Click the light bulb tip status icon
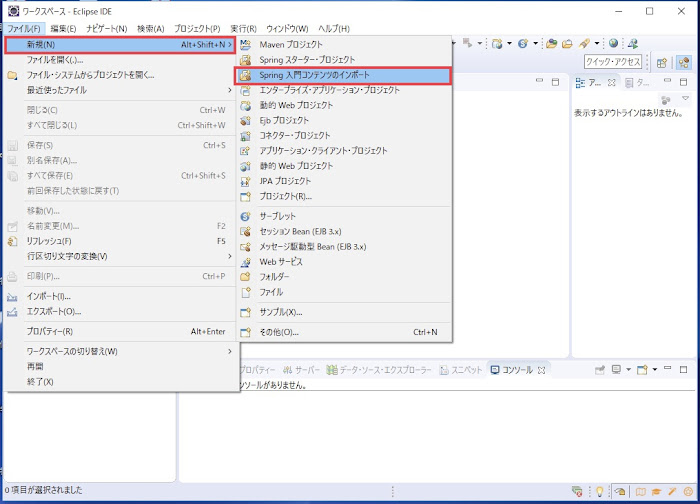700x504 pixels. pos(600,492)
